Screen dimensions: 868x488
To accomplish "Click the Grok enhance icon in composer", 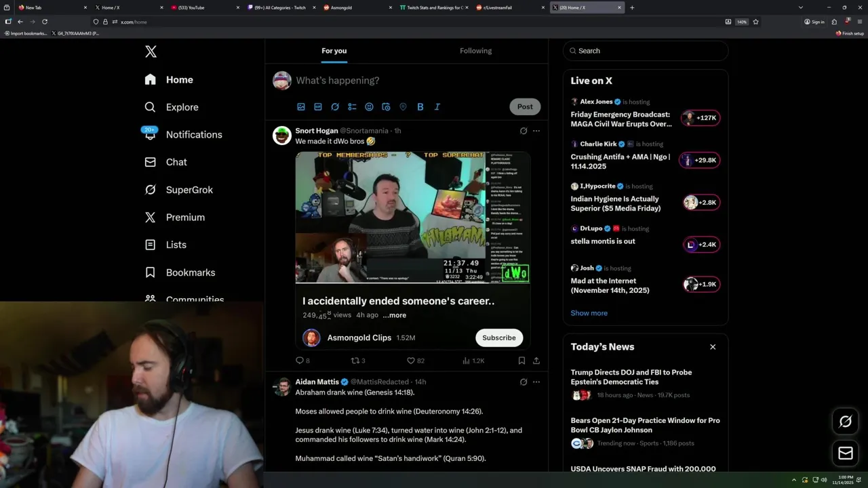I will tap(335, 107).
